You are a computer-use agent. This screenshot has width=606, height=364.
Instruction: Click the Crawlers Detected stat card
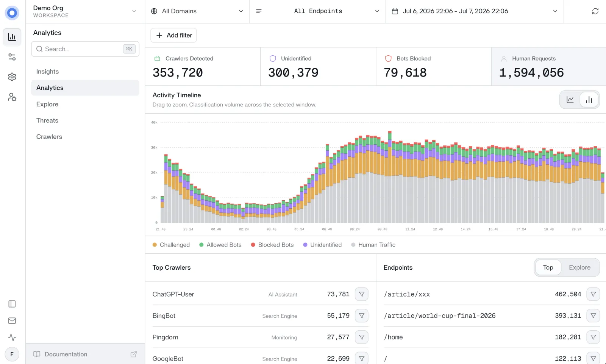203,67
